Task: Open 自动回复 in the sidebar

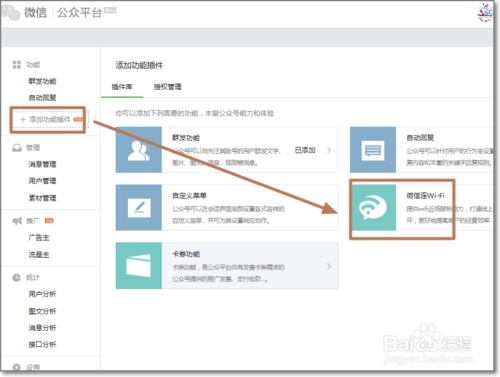Action: [x=42, y=98]
